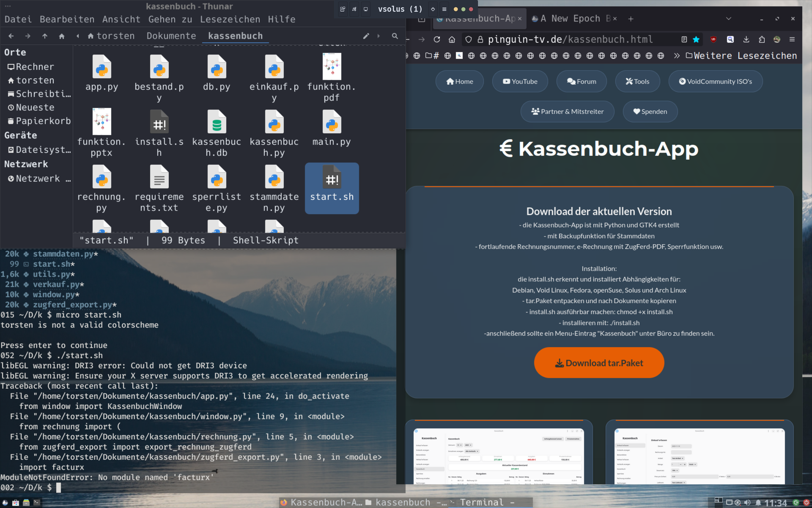Click the Thunar search magnifier icon
Viewport: 812px width, 508px height.
395,36
